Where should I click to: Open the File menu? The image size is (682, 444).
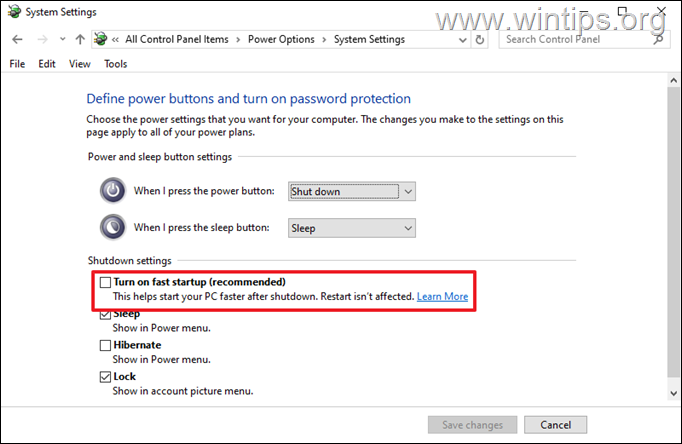17,64
